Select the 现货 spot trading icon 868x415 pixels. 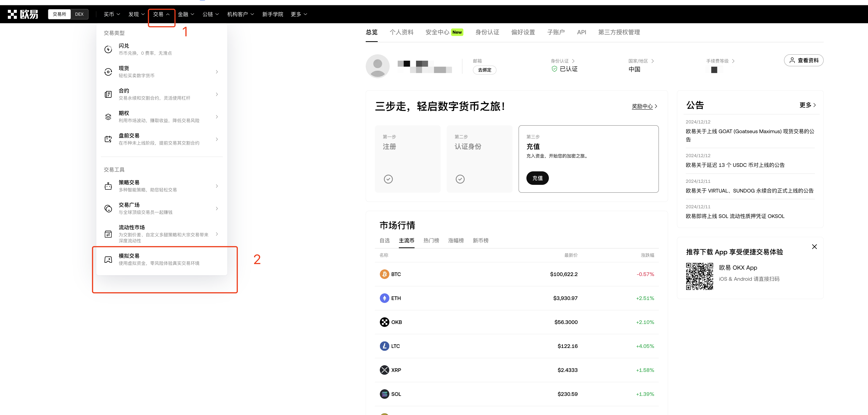click(108, 72)
